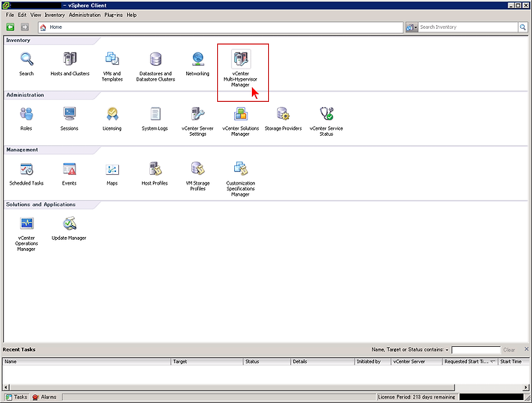This screenshot has width=532, height=403.
Task: Open the Administration menu
Action: (x=85, y=15)
